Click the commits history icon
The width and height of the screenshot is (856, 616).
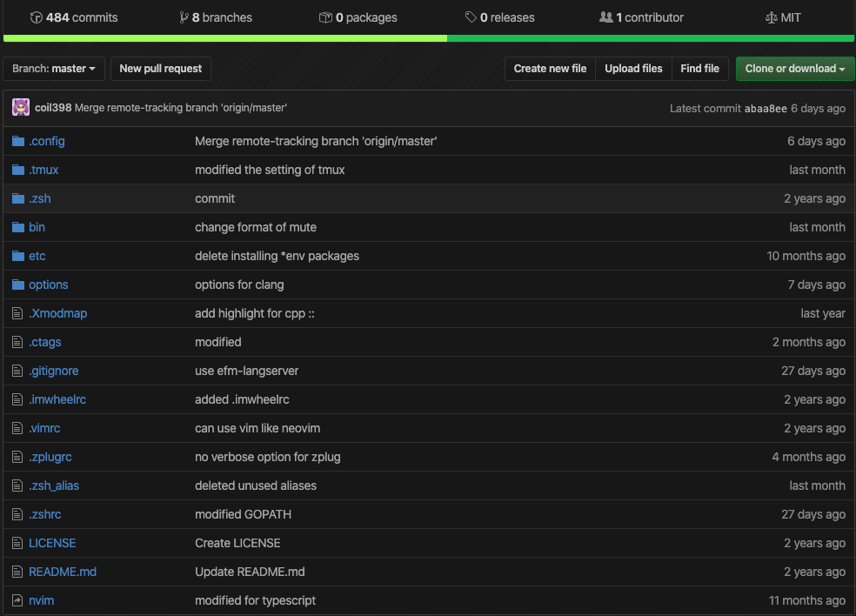pyautogui.click(x=36, y=17)
